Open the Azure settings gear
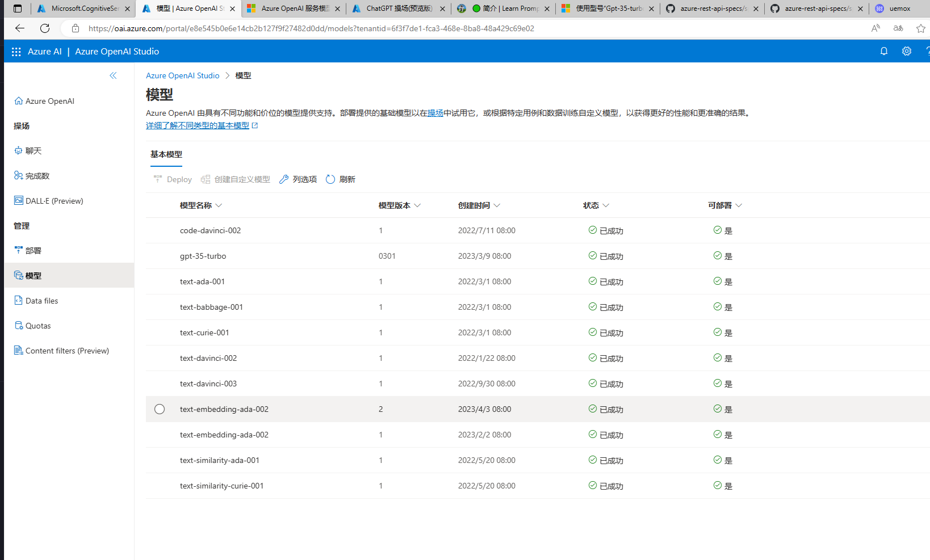The width and height of the screenshot is (930, 560). [906, 51]
